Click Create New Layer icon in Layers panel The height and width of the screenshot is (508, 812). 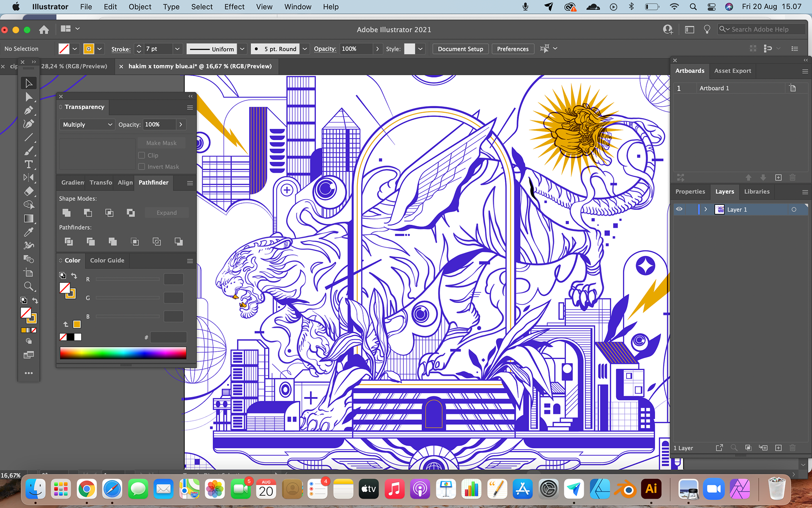[778, 448]
